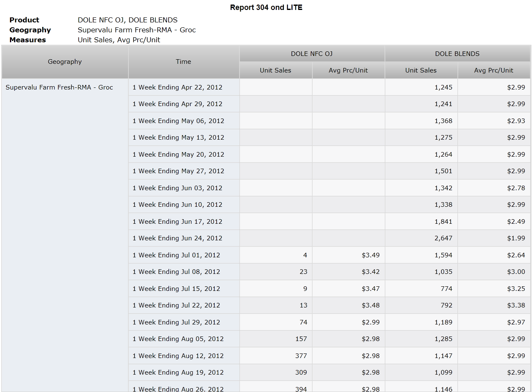Click the 1,501 unit sales cell

tap(421, 171)
